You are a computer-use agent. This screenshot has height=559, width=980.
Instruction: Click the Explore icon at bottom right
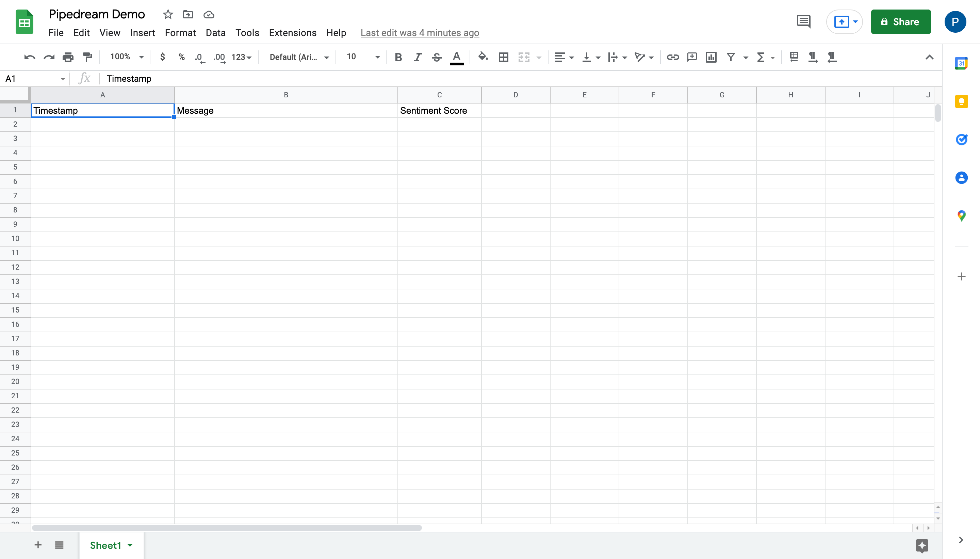(922, 545)
